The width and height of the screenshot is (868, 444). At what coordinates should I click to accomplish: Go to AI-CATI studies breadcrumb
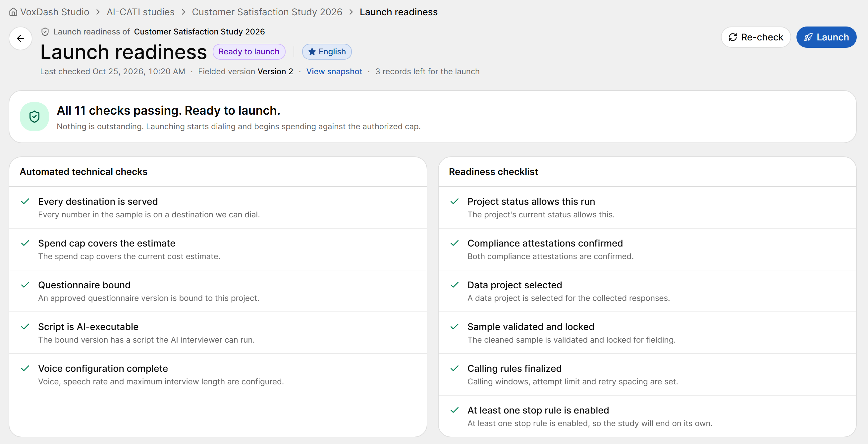(140, 12)
